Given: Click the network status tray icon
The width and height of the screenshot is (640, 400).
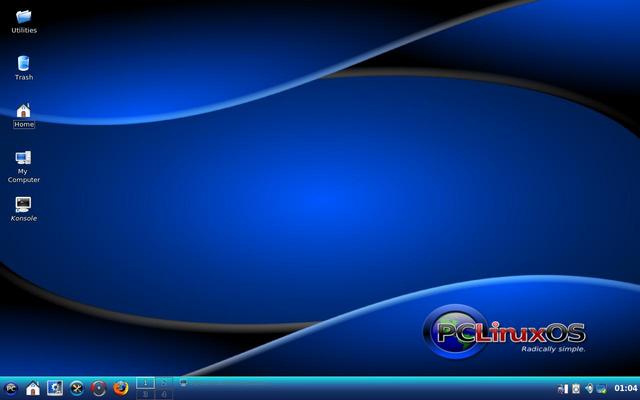Looking at the screenshot, I should click(x=563, y=388).
